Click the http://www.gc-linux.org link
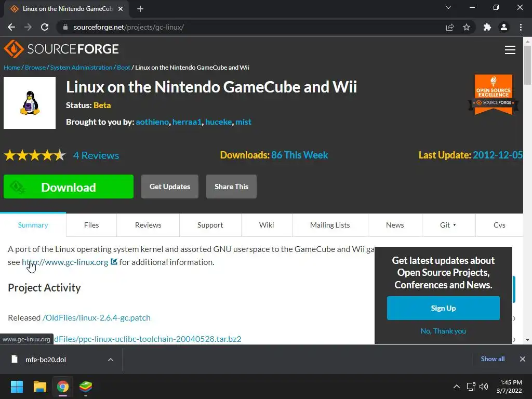532x399 pixels. (65, 262)
